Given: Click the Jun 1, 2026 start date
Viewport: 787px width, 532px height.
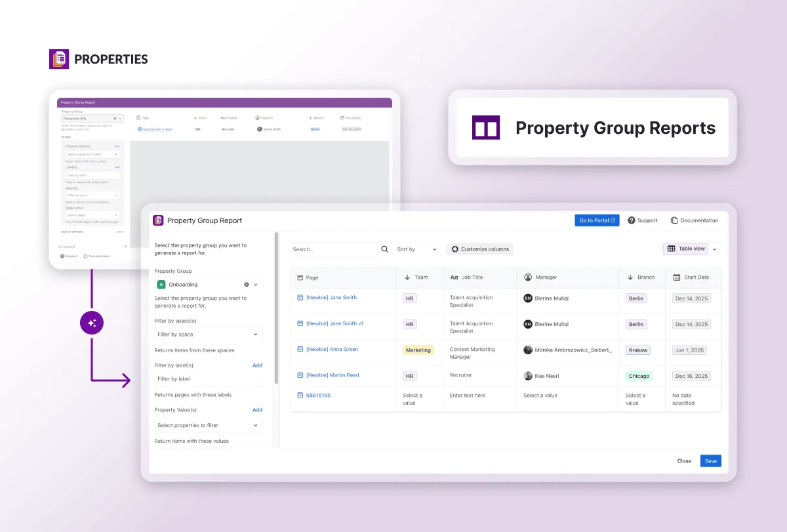Looking at the screenshot, I should pos(691,350).
